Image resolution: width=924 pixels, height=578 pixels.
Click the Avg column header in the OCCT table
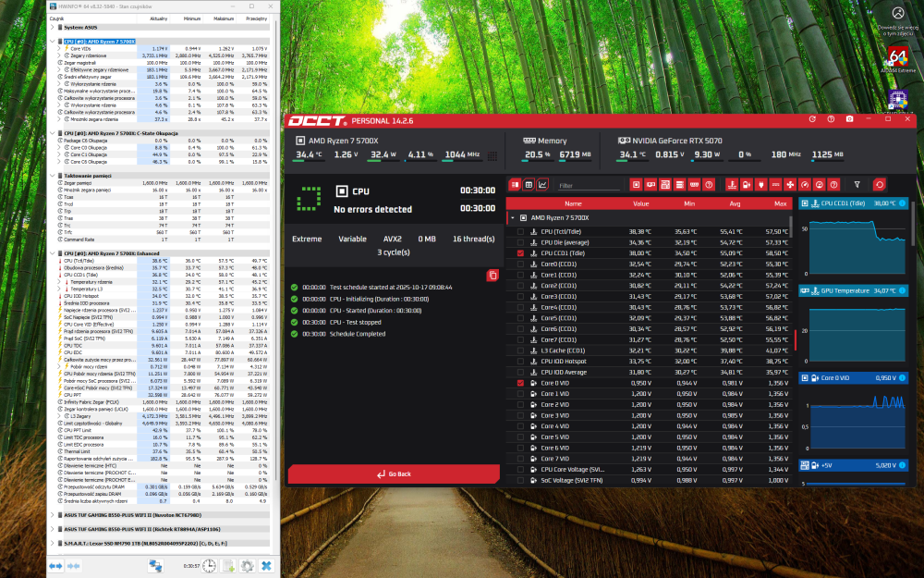(x=735, y=203)
